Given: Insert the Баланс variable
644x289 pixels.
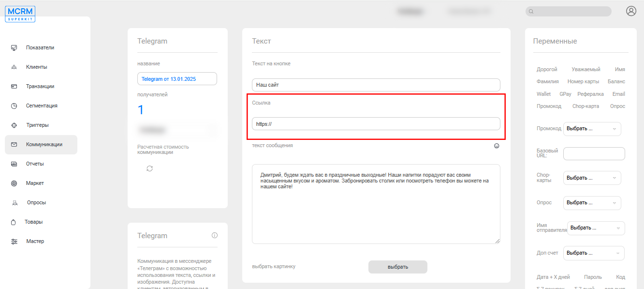Looking at the screenshot, I should [x=616, y=81].
